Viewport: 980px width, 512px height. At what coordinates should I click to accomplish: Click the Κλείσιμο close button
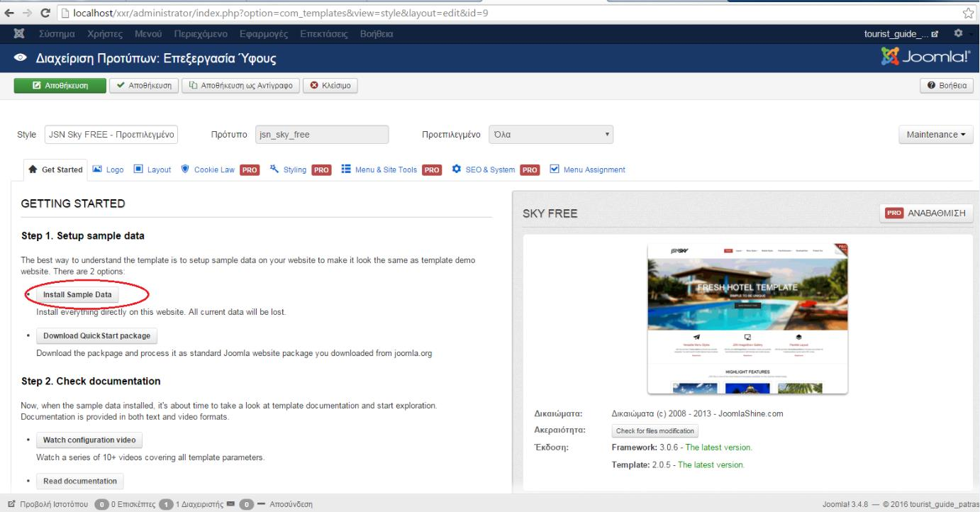click(330, 85)
